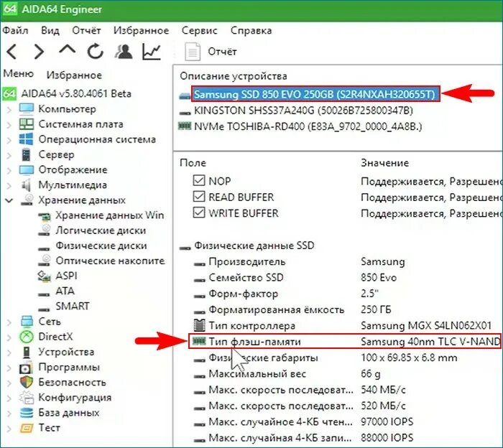Select the Компьютер monitor icon
The height and width of the screenshot is (448, 503).
(27, 109)
